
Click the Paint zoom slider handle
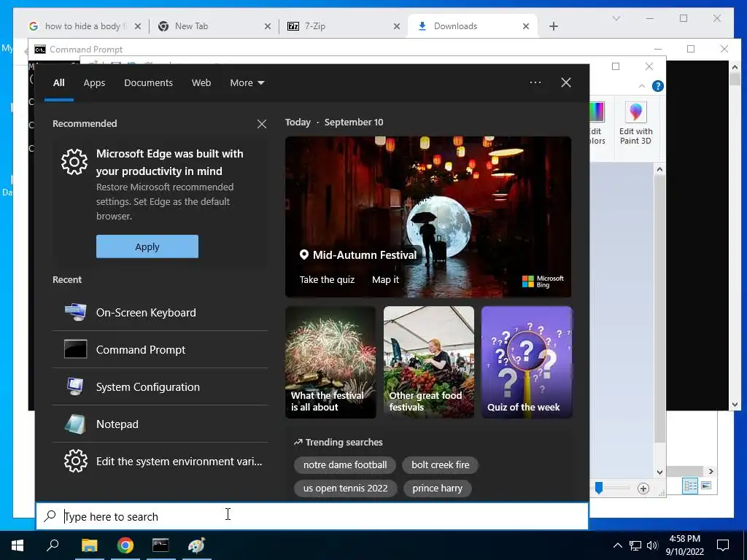[599, 488]
